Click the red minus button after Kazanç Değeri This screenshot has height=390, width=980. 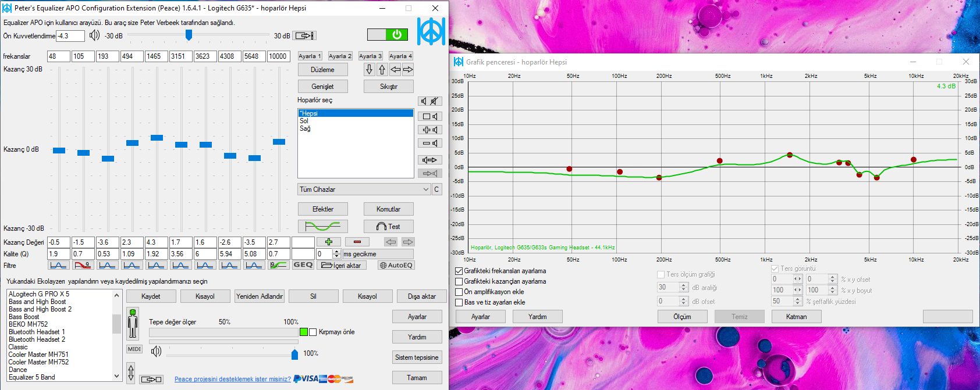[x=357, y=242]
